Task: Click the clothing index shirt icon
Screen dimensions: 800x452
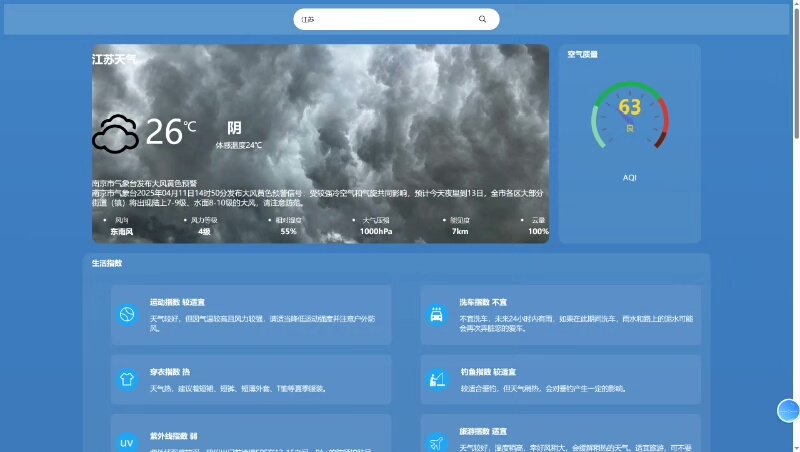Action: pos(127,379)
